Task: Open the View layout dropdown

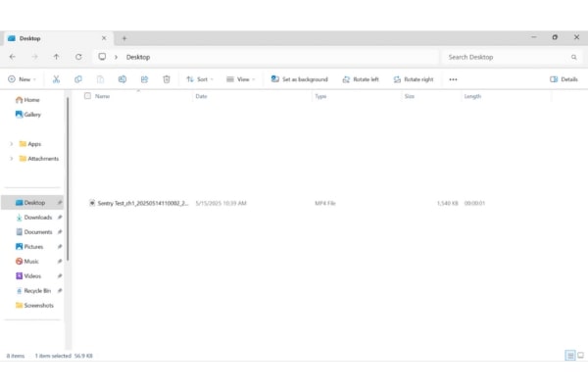Action: (241, 79)
